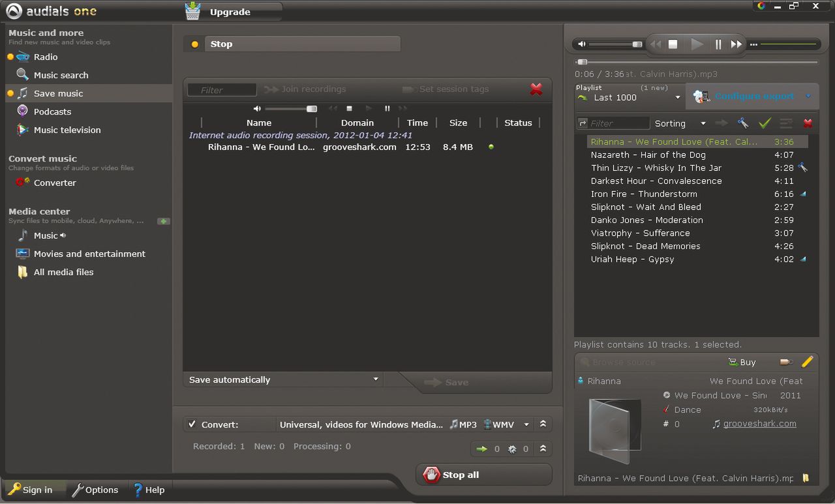Image resolution: width=835 pixels, height=504 pixels.
Task: Delete playlist tracks with red X
Action: coord(808,123)
